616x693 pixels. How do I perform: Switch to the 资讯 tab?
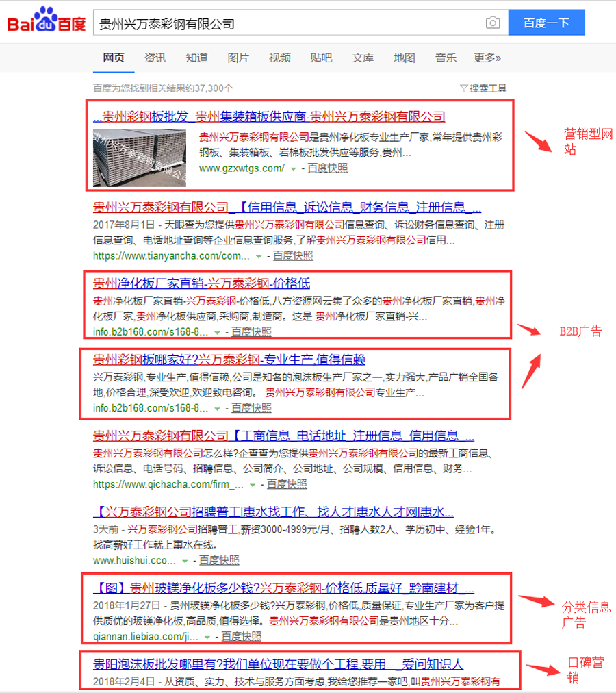pyautogui.click(x=155, y=58)
